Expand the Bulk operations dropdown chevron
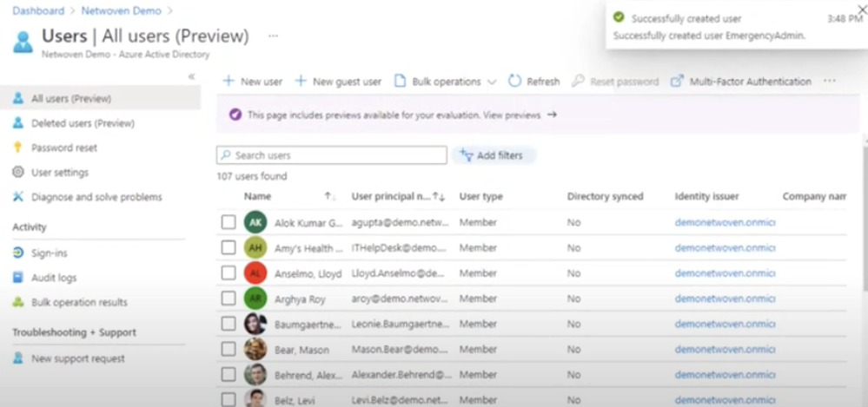Screen dimensions: 868x407 click(x=492, y=82)
